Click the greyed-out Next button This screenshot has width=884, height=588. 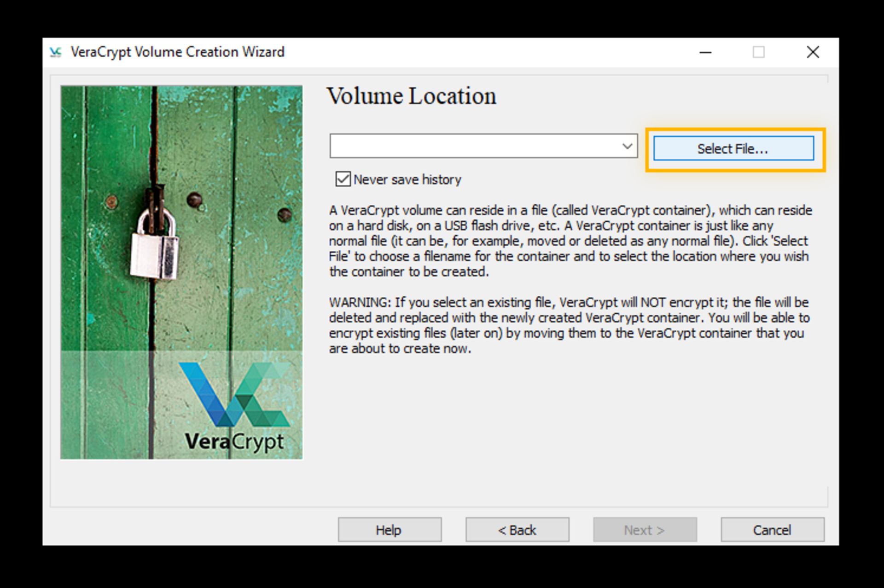click(645, 530)
